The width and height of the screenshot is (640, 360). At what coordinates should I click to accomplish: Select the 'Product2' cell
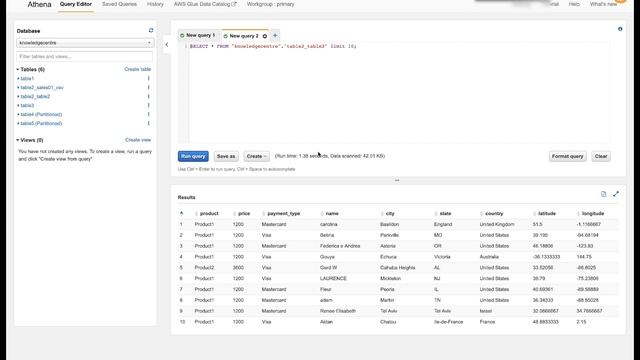pos(204,268)
